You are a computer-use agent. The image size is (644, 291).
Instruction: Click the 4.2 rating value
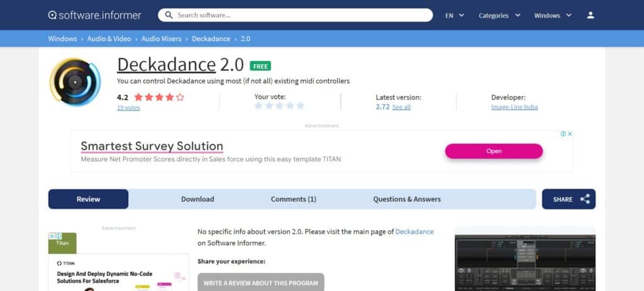pos(123,97)
